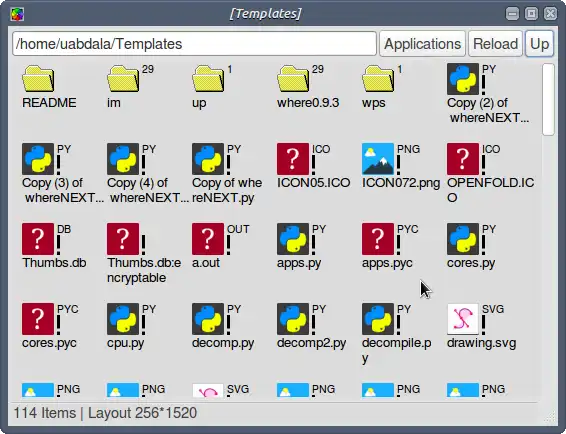Click the Reload button
566x434 pixels.
coord(495,44)
